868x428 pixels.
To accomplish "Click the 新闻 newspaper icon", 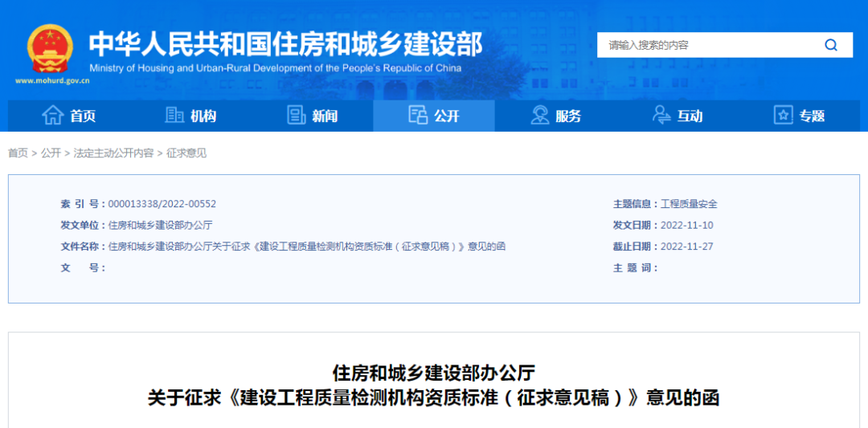I will pos(297,116).
